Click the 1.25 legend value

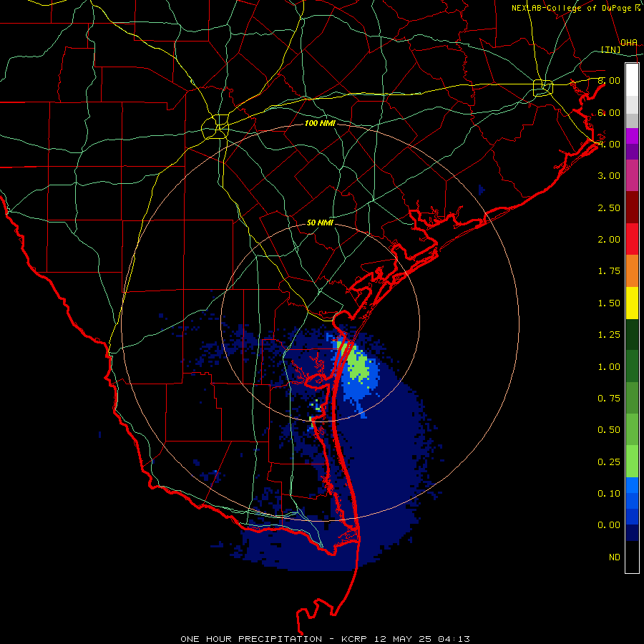click(x=609, y=335)
